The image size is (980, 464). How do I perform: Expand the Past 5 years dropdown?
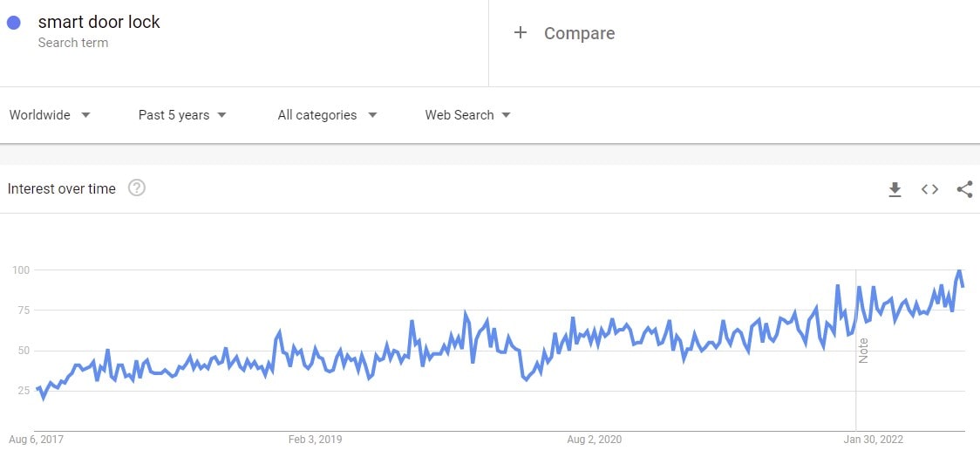(182, 115)
